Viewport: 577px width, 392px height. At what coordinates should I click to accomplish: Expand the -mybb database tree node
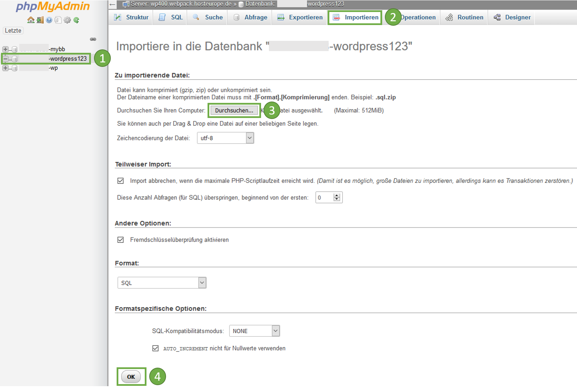5,49
